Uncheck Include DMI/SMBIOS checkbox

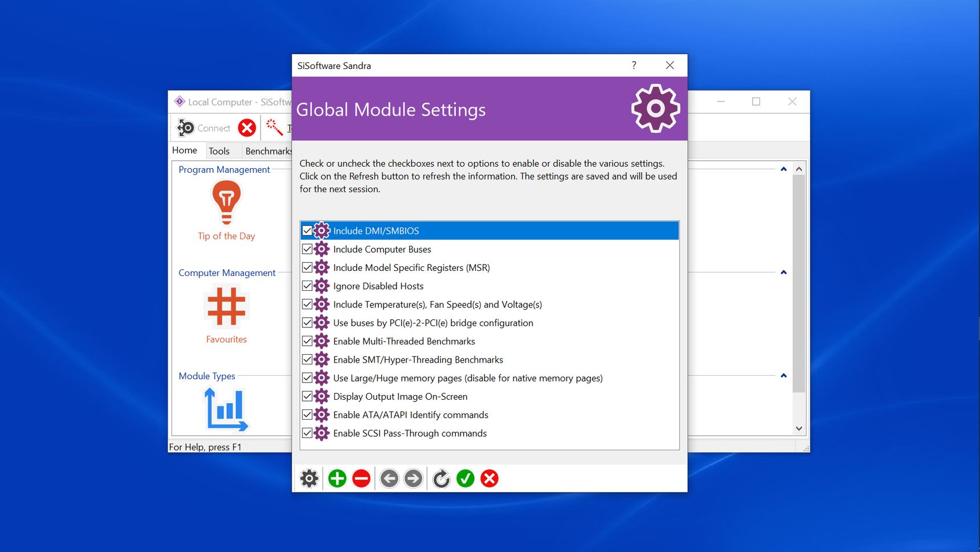(307, 231)
